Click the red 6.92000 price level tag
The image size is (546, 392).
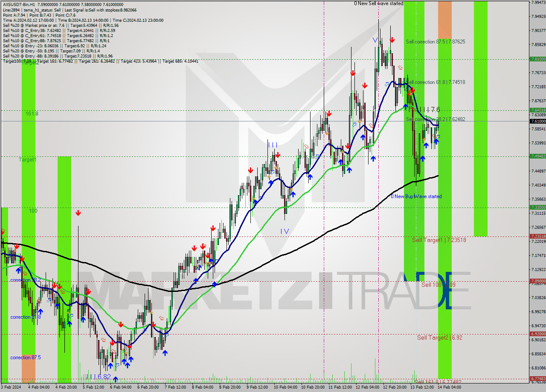(x=538, y=334)
